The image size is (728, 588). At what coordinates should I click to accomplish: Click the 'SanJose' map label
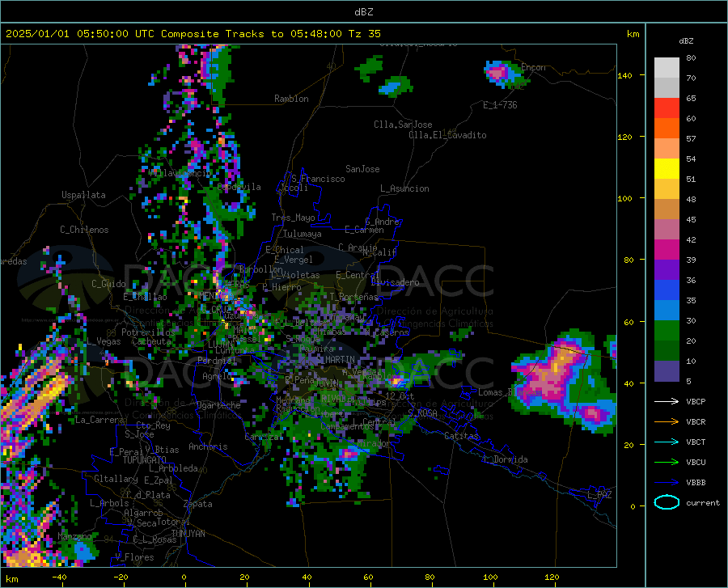coord(362,169)
